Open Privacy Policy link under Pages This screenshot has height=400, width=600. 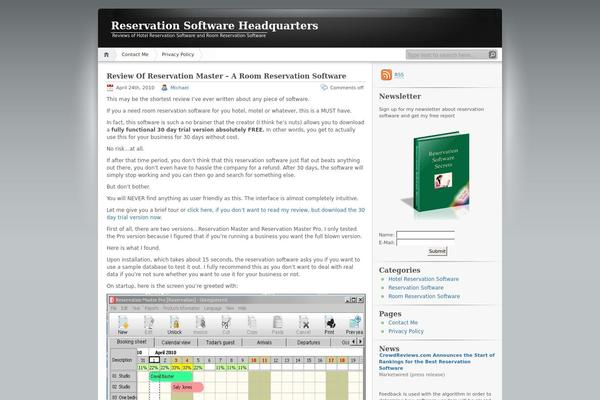click(406, 331)
